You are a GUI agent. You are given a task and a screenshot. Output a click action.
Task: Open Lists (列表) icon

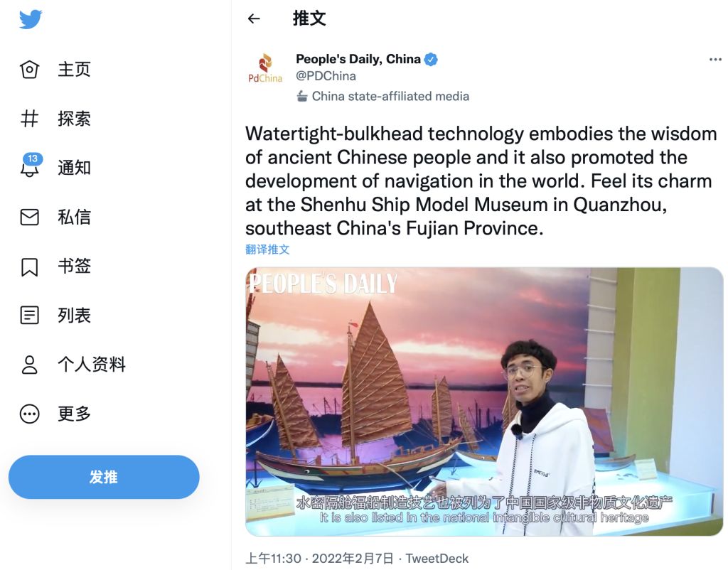[x=29, y=316]
